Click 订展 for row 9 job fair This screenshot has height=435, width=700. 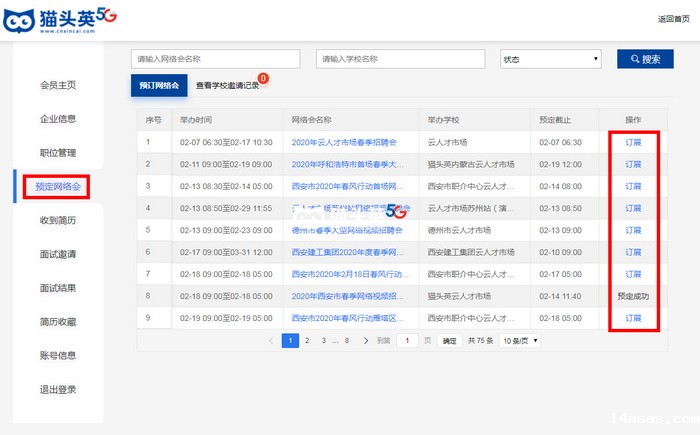(x=633, y=318)
